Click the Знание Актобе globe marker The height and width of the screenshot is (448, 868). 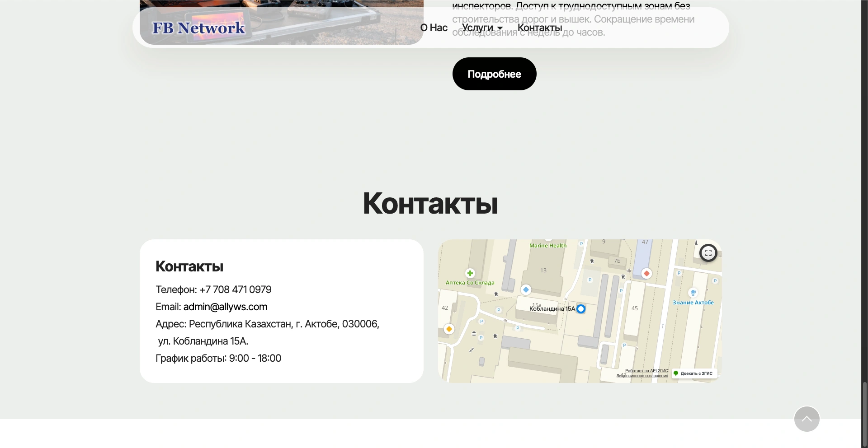(693, 293)
